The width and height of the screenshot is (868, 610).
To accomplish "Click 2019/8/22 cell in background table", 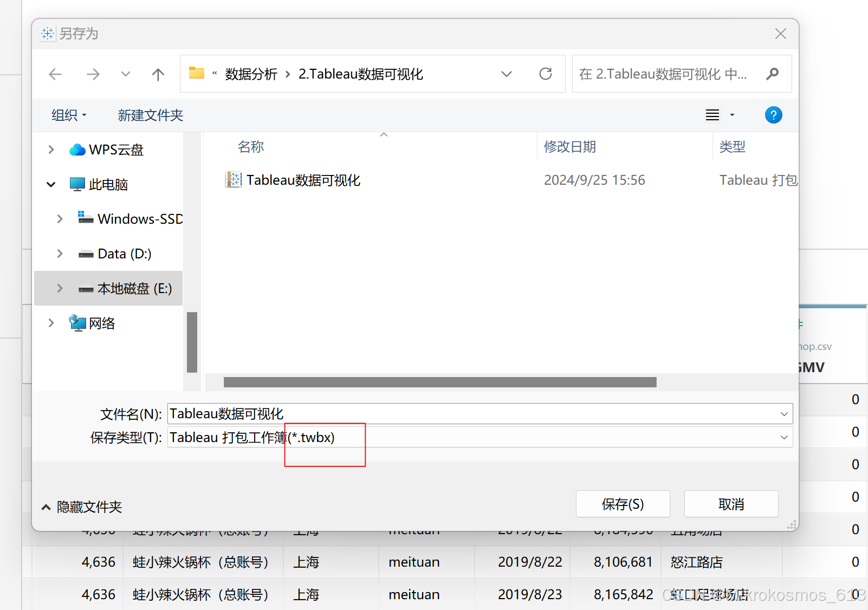I will pos(530,562).
